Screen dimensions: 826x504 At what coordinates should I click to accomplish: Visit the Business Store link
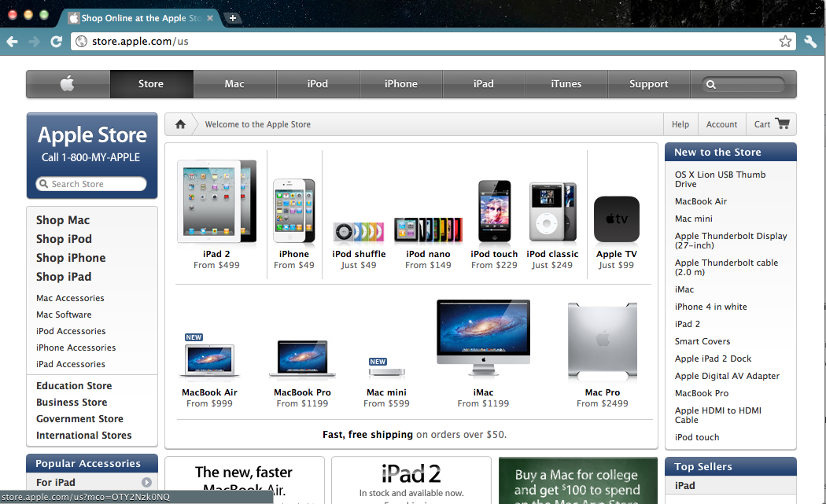(x=72, y=403)
